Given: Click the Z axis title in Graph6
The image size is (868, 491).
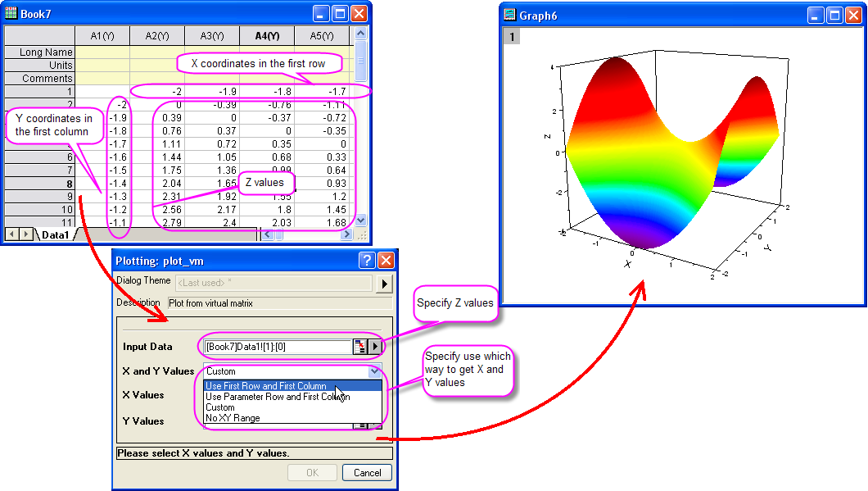Looking at the screenshot, I should 547,136.
